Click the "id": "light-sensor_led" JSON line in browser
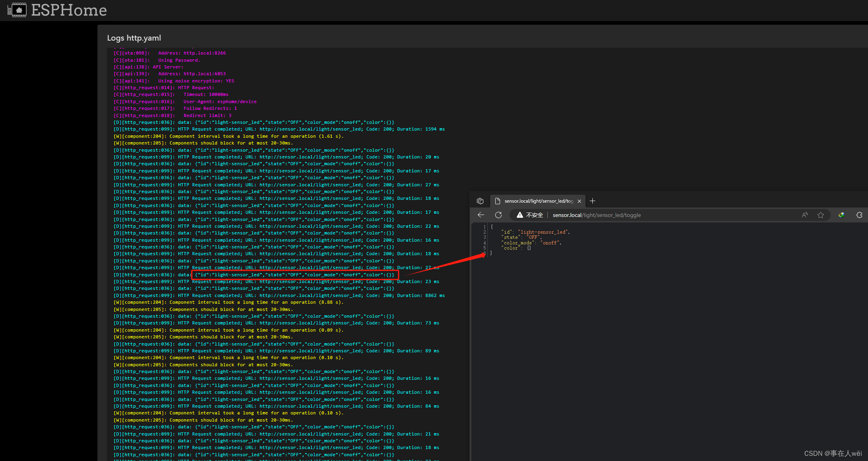 click(535, 232)
